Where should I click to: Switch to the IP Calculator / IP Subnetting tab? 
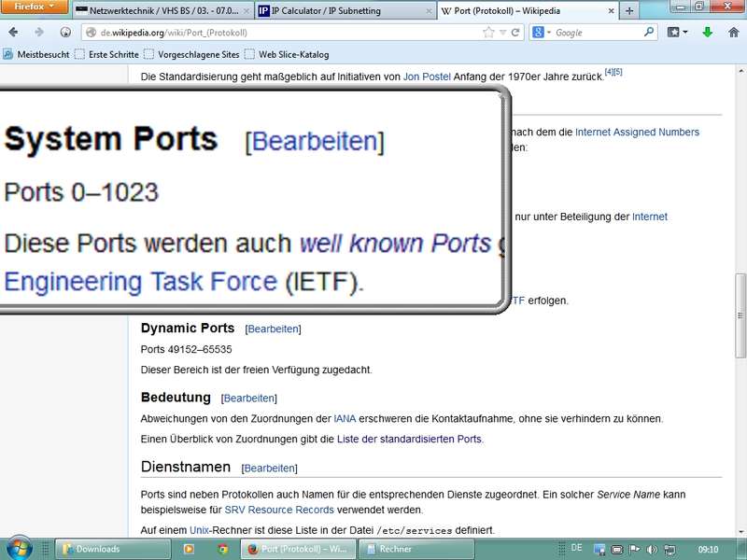point(345,10)
